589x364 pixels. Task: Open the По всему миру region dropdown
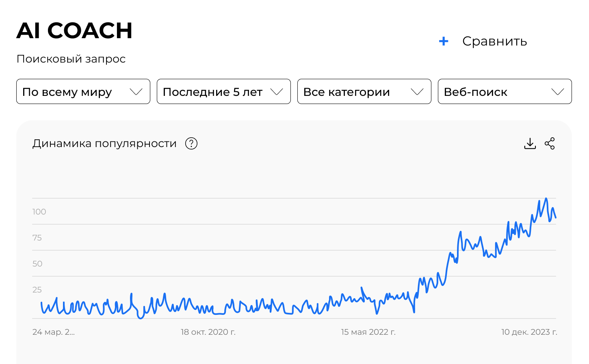coord(83,91)
